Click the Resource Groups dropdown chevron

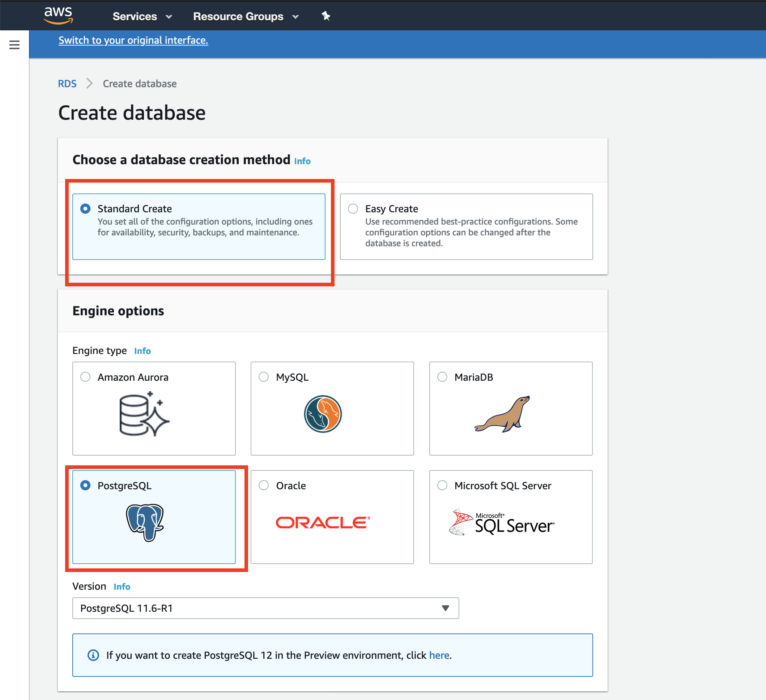pyautogui.click(x=295, y=17)
